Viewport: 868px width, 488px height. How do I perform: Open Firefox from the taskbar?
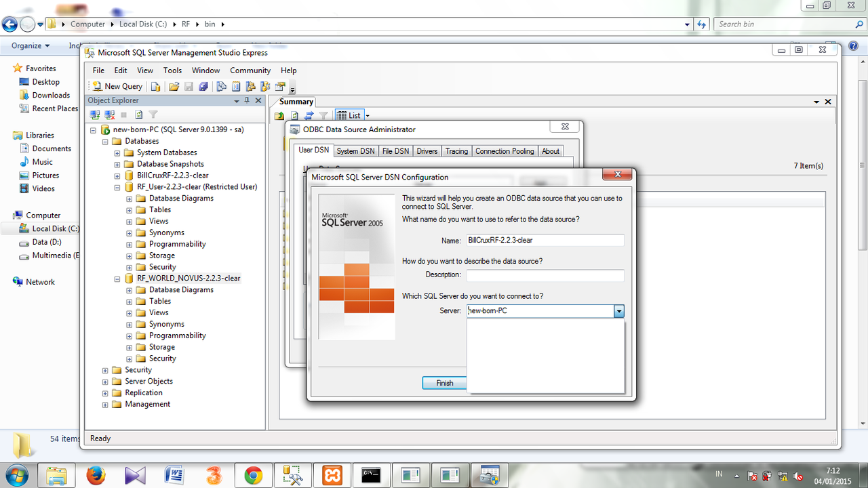click(96, 475)
